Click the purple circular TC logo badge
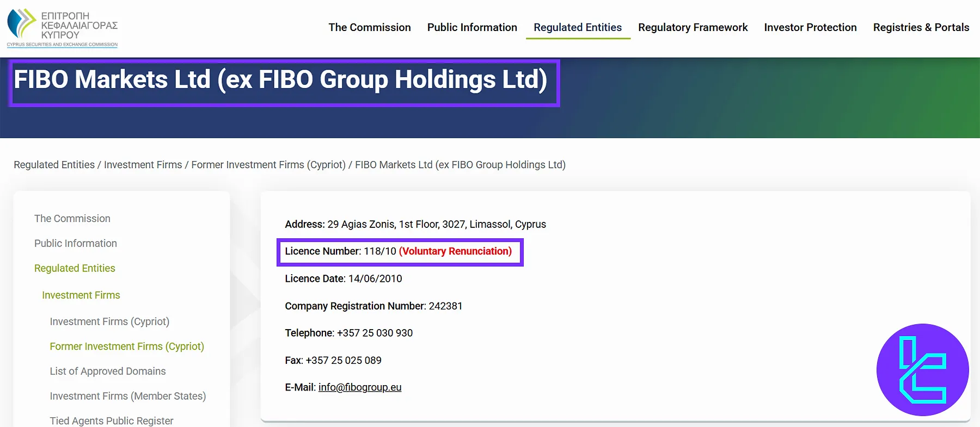The image size is (980, 427). click(x=922, y=370)
